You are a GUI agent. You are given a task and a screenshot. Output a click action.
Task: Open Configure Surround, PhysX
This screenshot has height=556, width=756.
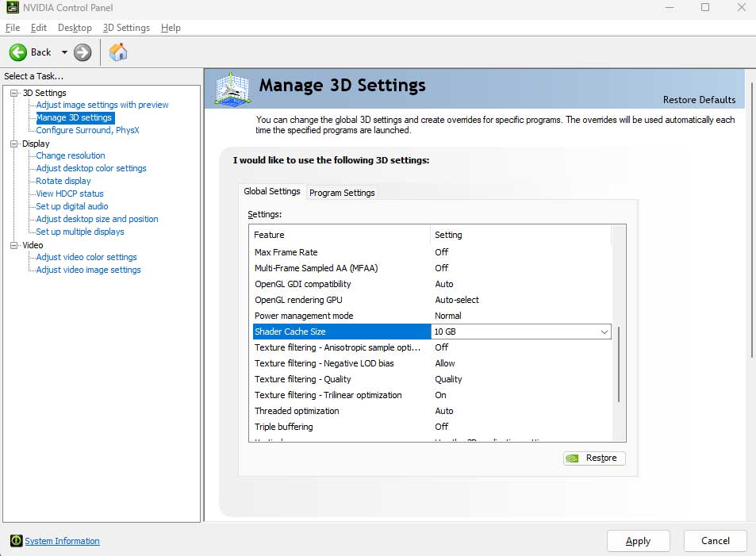click(x=88, y=130)
